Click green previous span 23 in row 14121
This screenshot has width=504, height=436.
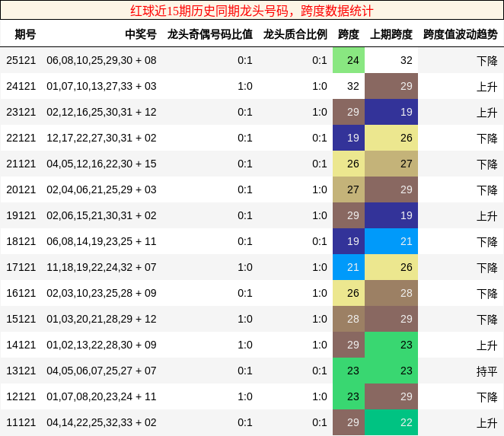click(x=391, y=345)
